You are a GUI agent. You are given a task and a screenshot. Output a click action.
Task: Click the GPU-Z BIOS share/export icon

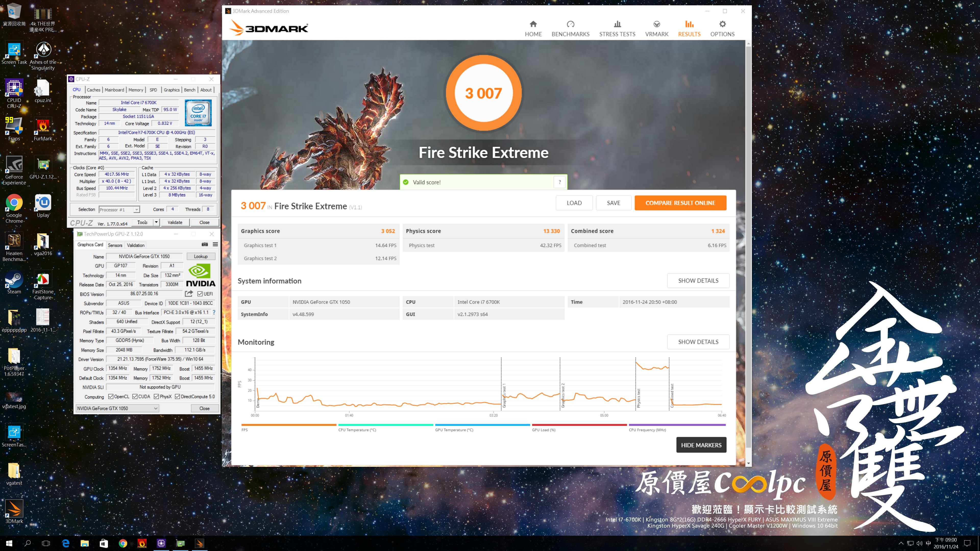189,294
